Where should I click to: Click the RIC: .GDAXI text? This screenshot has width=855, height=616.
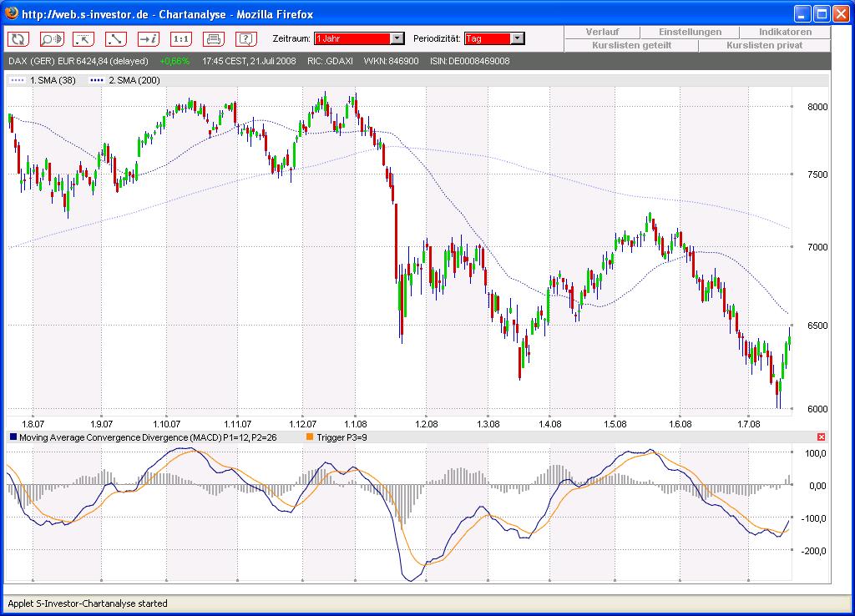pyautogui.click(x=330, y=61)
